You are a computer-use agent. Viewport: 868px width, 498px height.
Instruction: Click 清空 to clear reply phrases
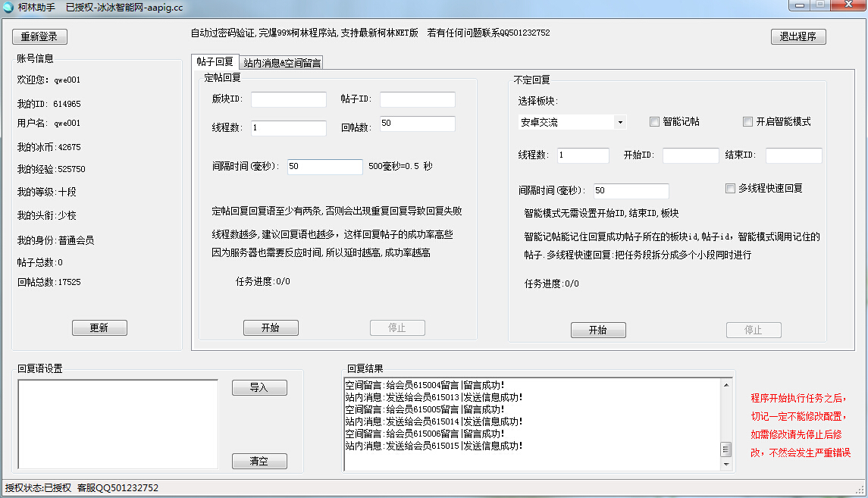tap(259, 461)
